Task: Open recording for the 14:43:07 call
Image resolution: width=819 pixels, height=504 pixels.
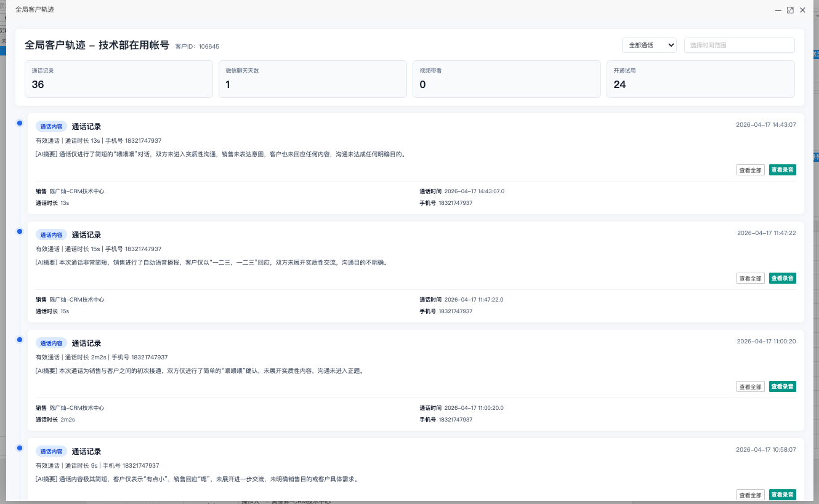Action: (x=783, y=170)
